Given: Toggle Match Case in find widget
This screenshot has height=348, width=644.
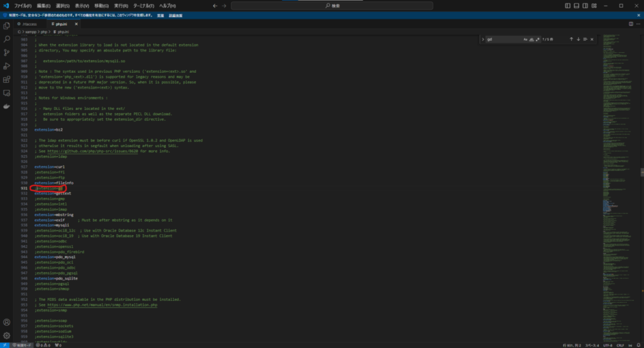Looking at the screenshot, I should coord(526,39).
